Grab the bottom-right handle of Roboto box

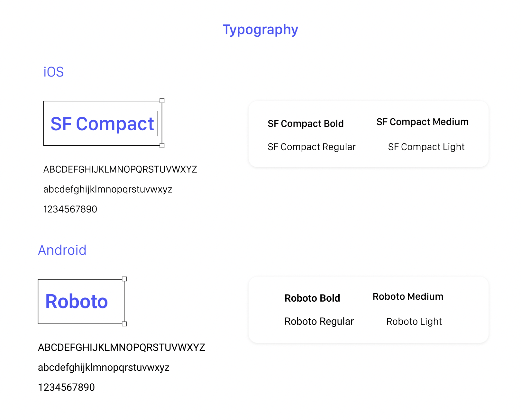click(x=124, y=324)
